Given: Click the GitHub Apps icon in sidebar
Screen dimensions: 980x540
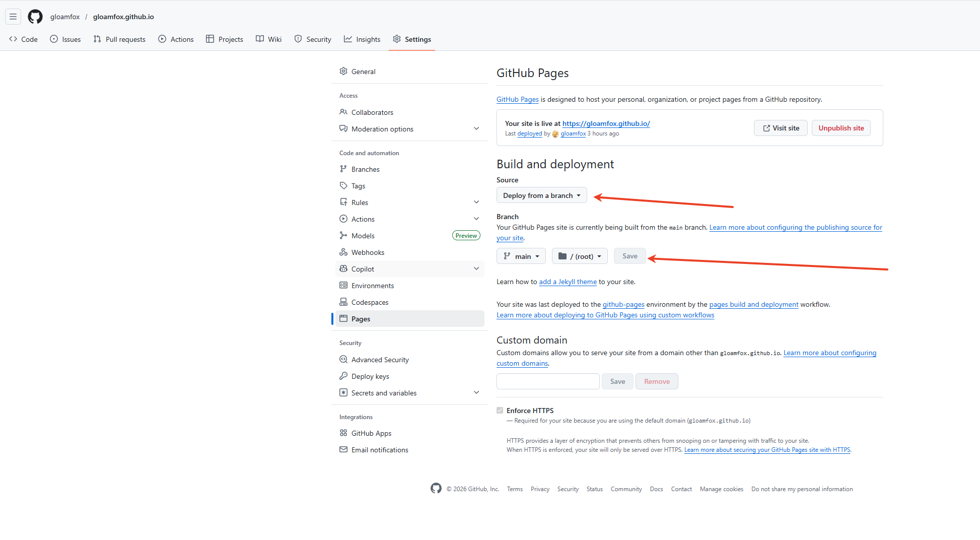Looking at the screenshot, I should click(x=343, y=433).
